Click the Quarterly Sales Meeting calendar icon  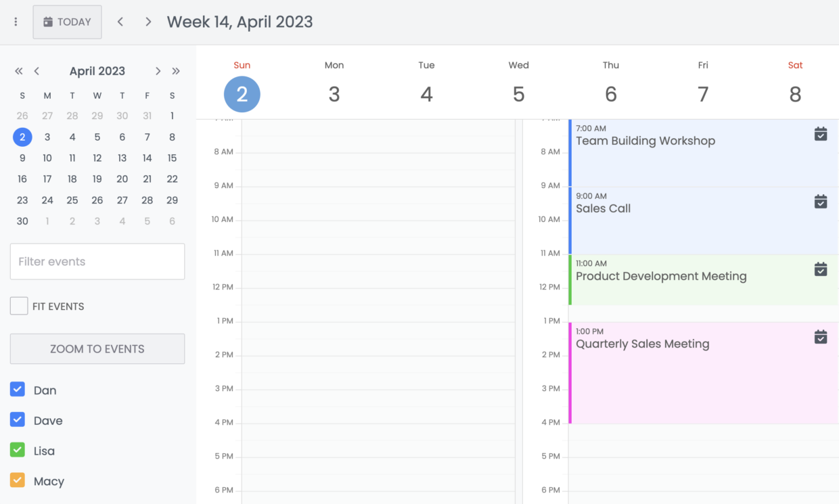(820, 337)
